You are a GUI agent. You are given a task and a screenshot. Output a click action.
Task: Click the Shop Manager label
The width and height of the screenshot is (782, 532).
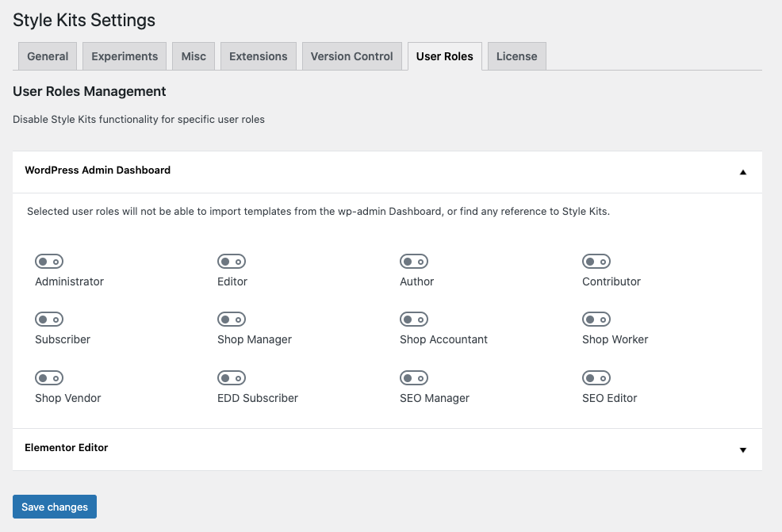point(255,339)
